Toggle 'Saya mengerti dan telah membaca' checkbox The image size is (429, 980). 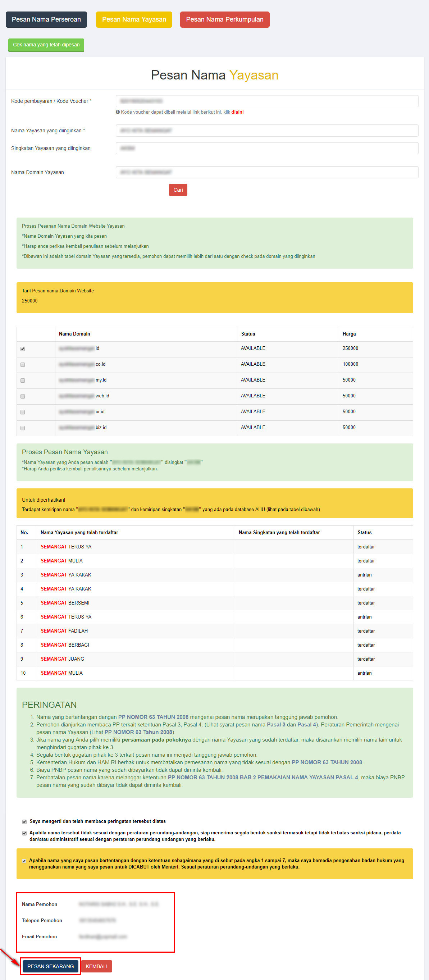[x=24, y=822]
